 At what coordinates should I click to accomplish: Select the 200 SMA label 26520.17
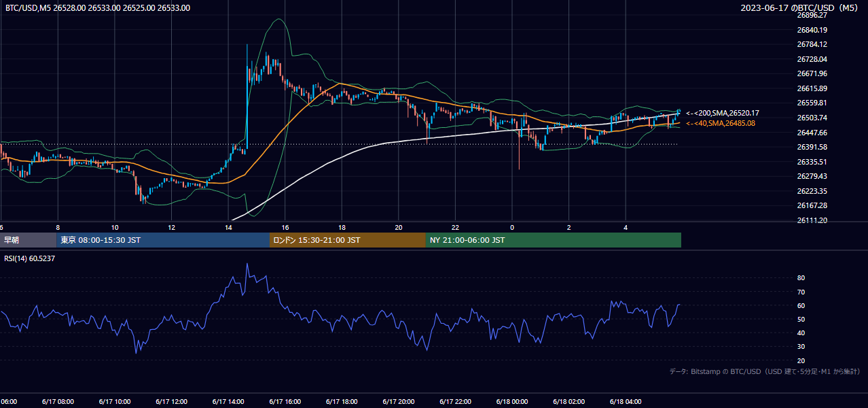tap(723, 113)
